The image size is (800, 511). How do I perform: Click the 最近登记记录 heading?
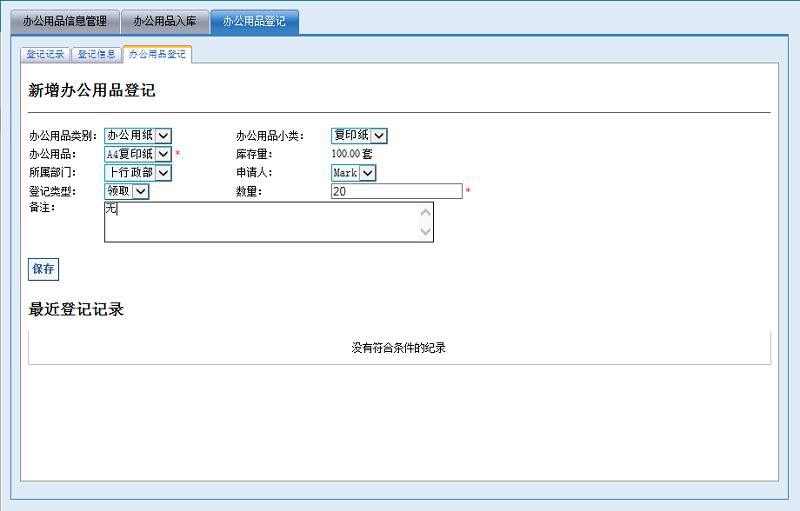[x=76, y=310]
